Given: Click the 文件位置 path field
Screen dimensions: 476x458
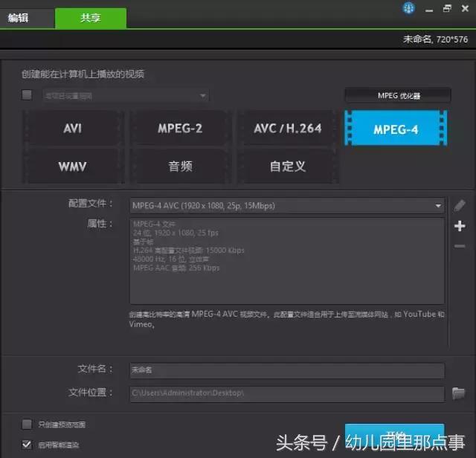Looking at the screenshot, I should point(287,393).
